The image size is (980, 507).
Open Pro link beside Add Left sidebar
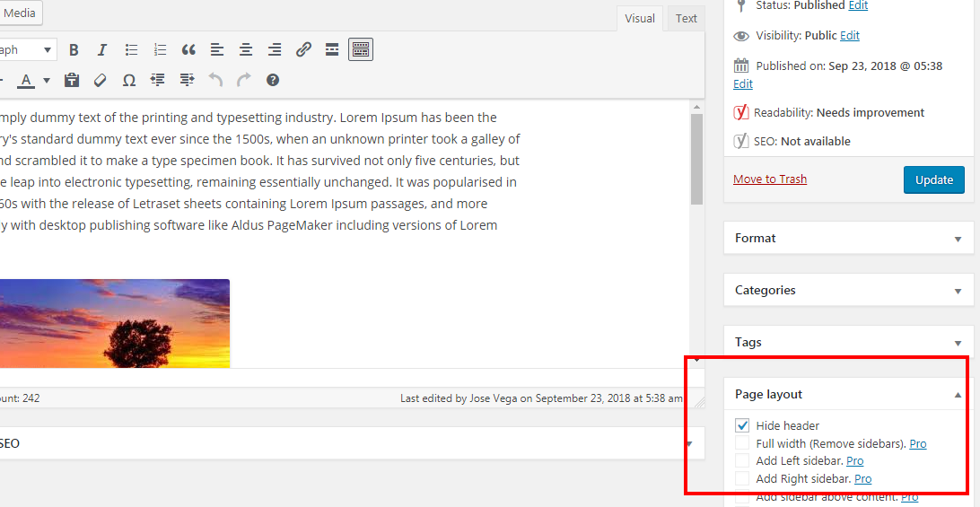coord(854,460)
